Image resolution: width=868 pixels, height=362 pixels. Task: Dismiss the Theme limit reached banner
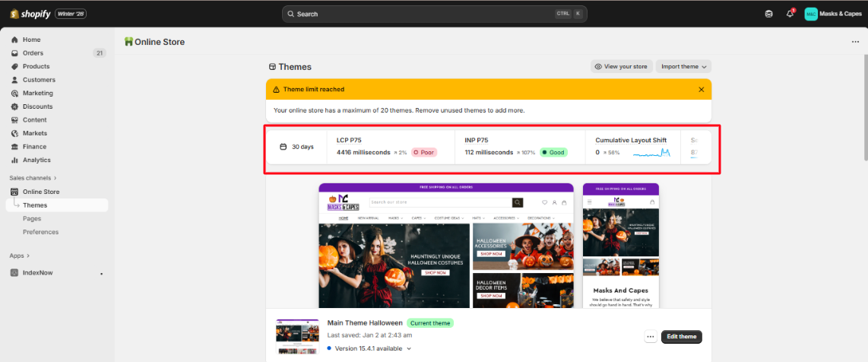click(702, 89)
